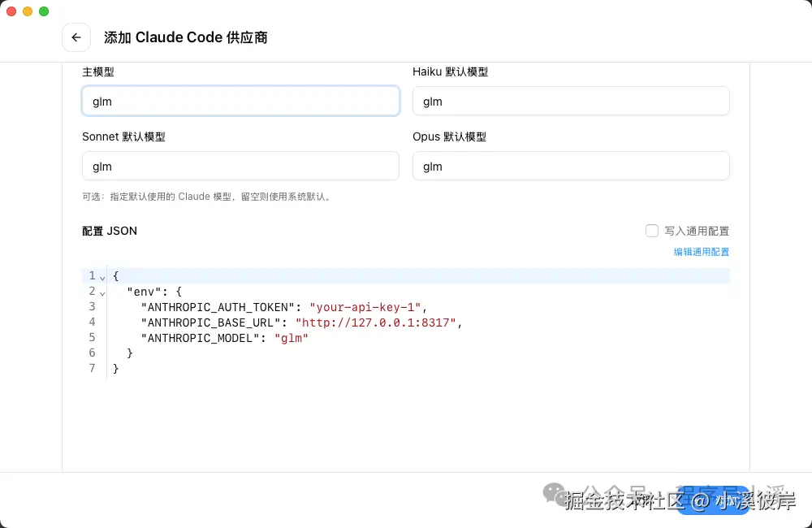Click the "ANTHROPIC_BASE_URL" key text
The image size is (812, 528).
pyautogui.click(x=211, y=322)
